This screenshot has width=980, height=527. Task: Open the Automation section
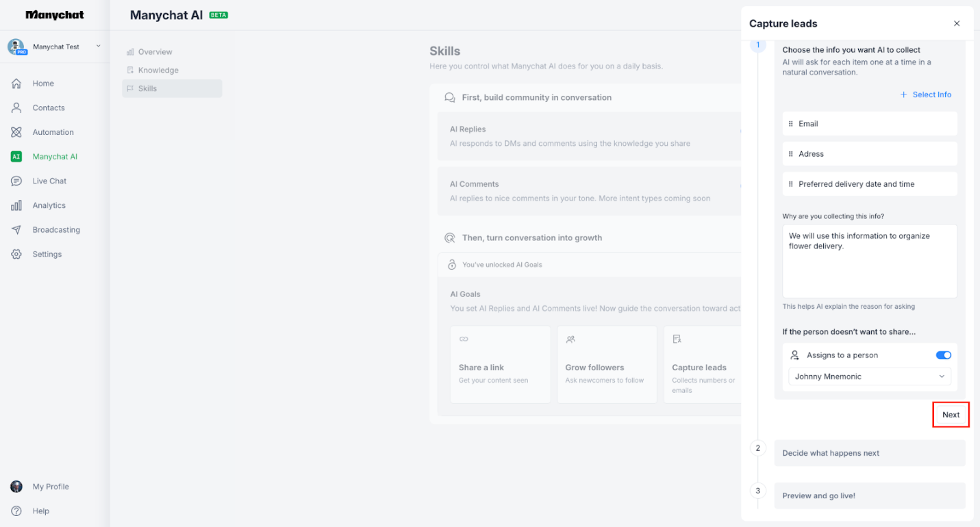(53, 131)
